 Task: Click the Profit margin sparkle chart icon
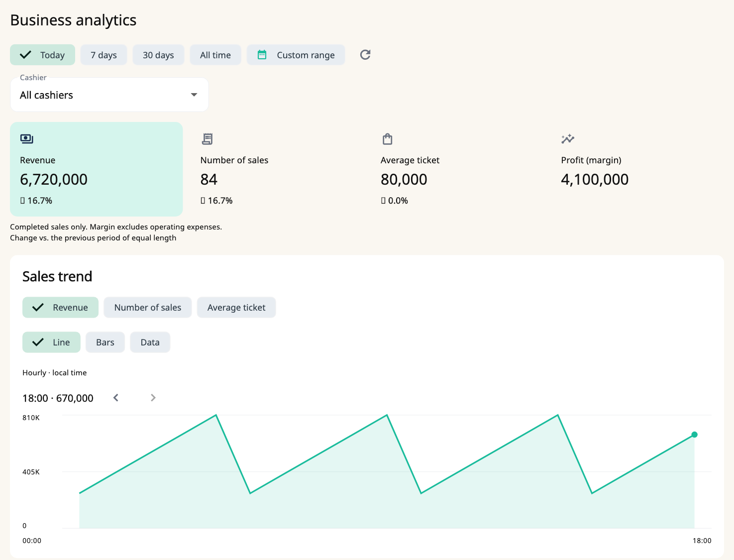(568, 139)
